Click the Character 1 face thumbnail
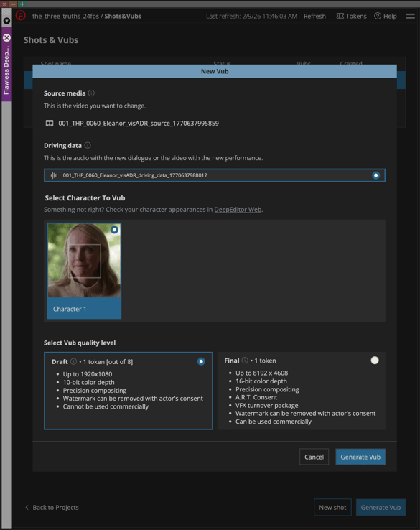Screen dimensions: 420x530 (x=84, y=260)
